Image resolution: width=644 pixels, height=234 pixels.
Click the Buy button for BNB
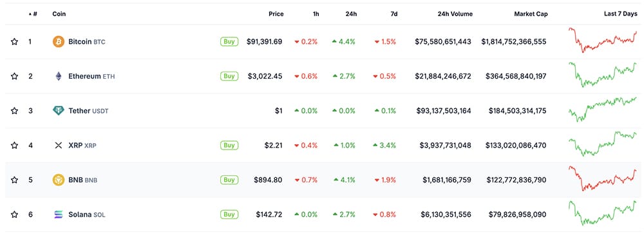(229, 180)
